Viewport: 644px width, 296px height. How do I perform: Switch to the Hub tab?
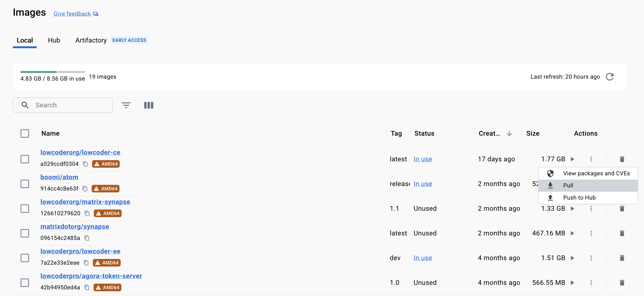click(x=54, y=40)
